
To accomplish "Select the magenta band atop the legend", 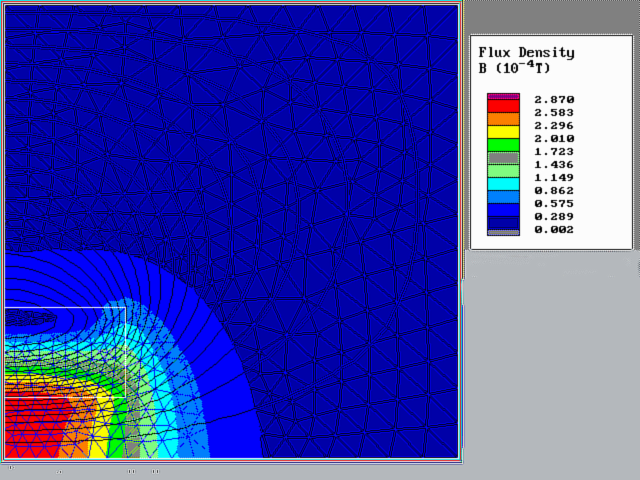I will tap(504, 95).
